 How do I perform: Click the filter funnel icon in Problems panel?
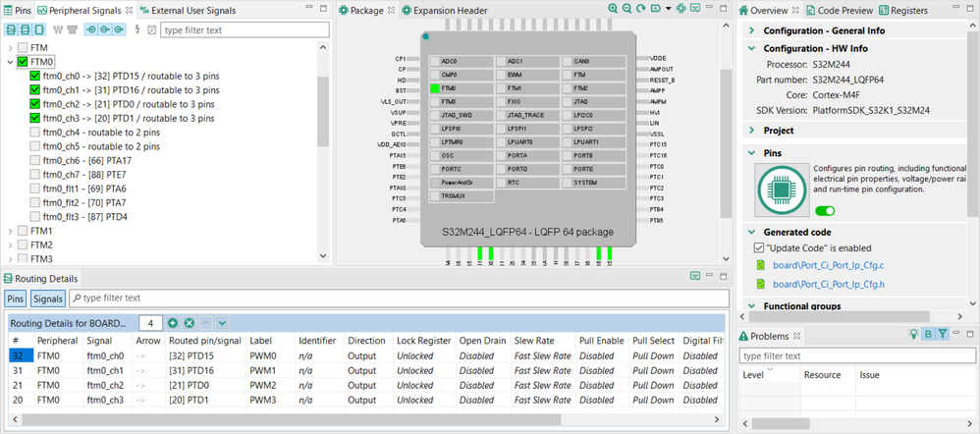pos(943,335)
